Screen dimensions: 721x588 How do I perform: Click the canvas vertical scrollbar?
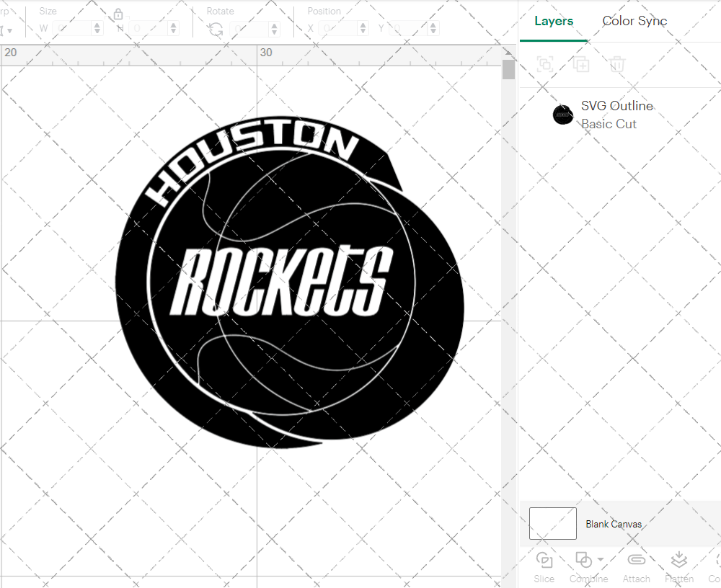point(508,70)
